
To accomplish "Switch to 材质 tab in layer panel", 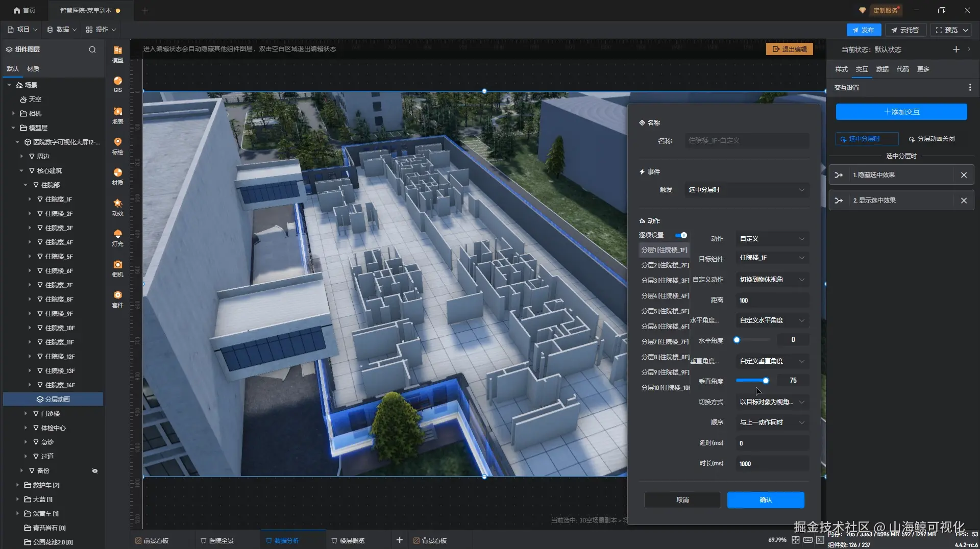I will point(33,69).
